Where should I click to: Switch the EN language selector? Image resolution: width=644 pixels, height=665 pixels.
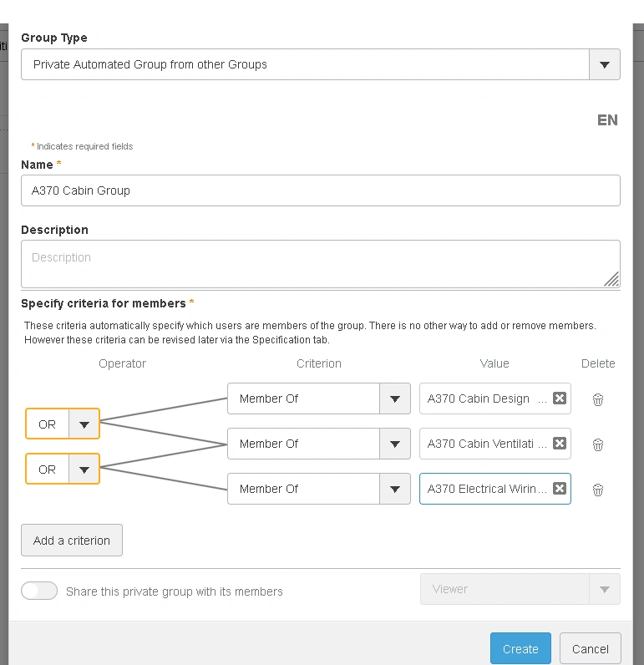(607, 120)
